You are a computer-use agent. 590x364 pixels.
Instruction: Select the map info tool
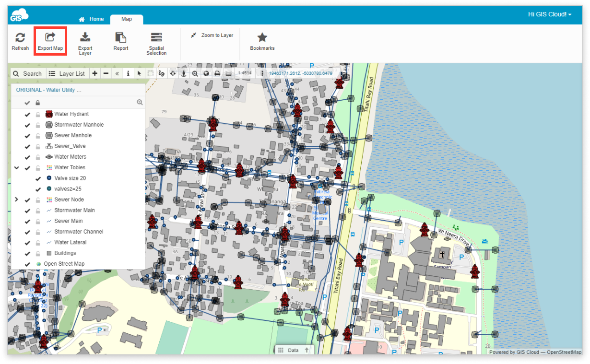point(128,73)
